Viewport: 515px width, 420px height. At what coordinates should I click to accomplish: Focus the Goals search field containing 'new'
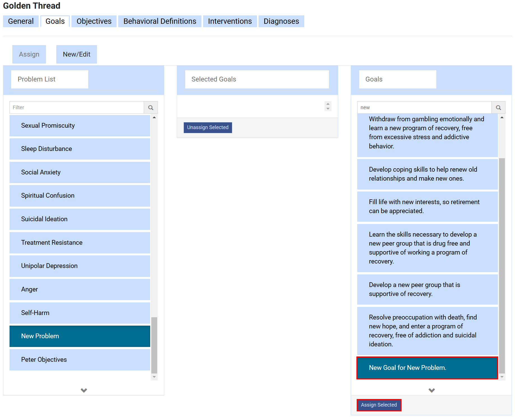tap(424, 108)
